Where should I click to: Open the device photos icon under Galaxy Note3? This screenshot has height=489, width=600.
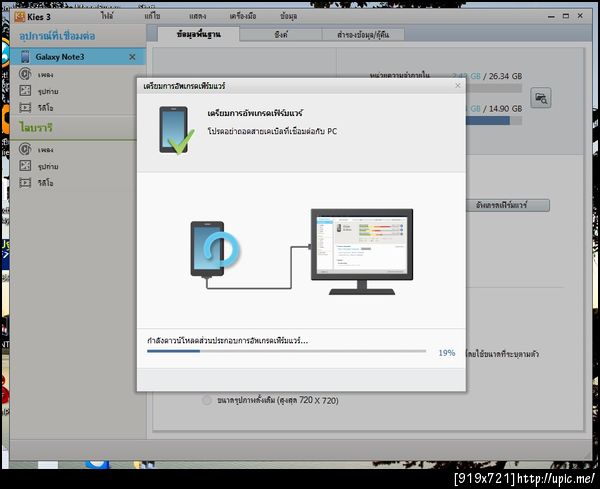25,91
